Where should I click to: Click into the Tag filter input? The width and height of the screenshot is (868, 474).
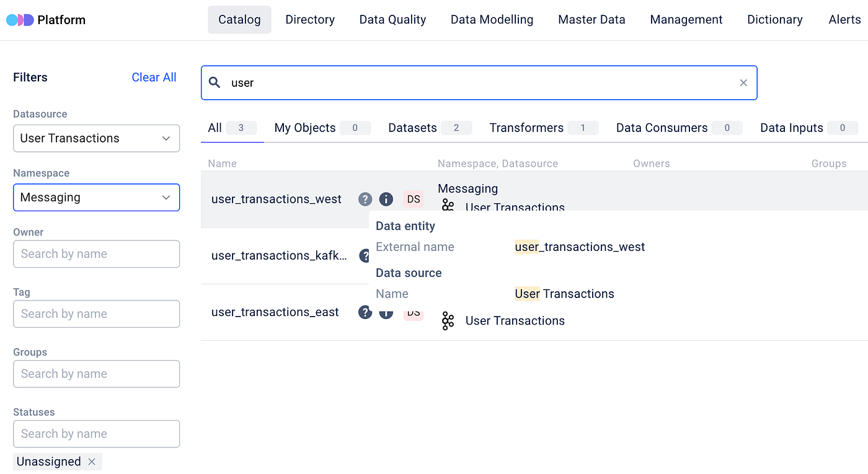click(x=96, y=314)
